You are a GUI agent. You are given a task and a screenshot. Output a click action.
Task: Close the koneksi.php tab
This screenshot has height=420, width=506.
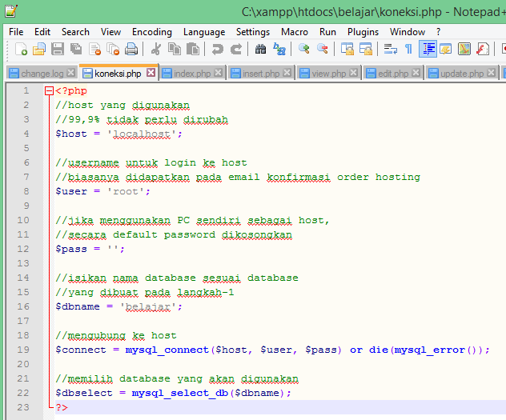151,73
